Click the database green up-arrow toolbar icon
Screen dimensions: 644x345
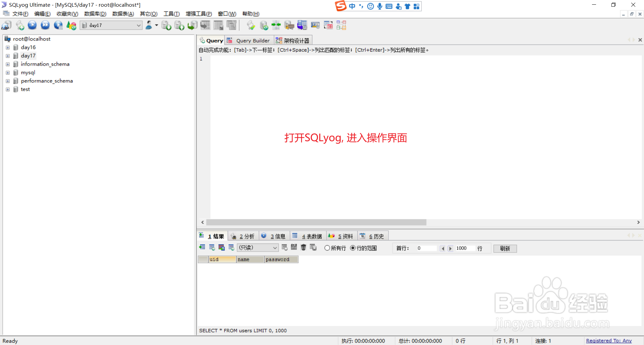click(179, 25)
